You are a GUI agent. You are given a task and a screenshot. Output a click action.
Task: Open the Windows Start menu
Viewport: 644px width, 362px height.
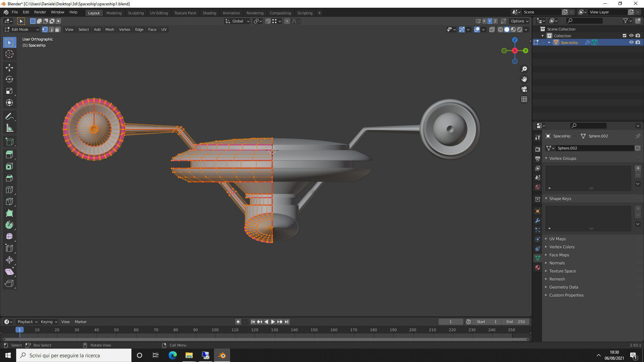click(x=8, y=355)
